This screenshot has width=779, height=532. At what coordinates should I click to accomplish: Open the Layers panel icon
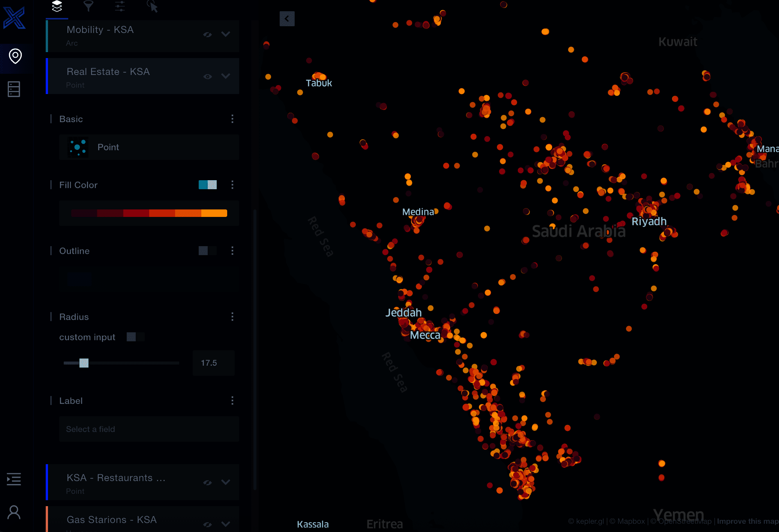[57, 6]
